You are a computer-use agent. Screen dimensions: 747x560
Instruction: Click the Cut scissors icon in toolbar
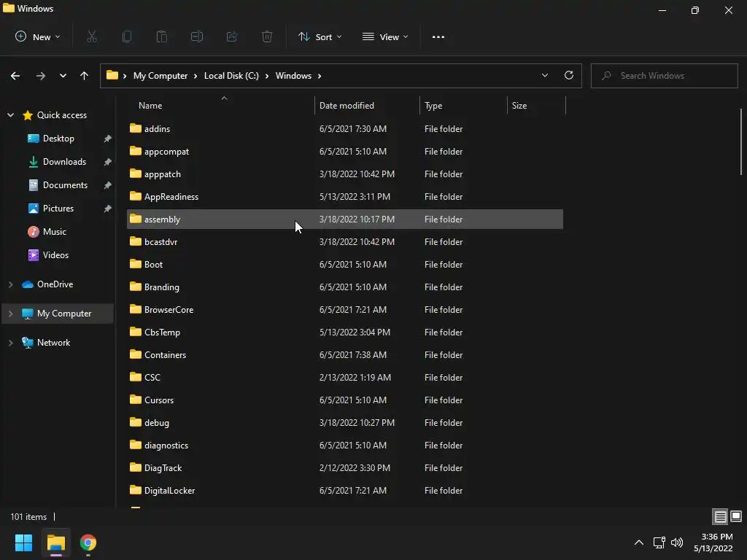pos(92,36)
